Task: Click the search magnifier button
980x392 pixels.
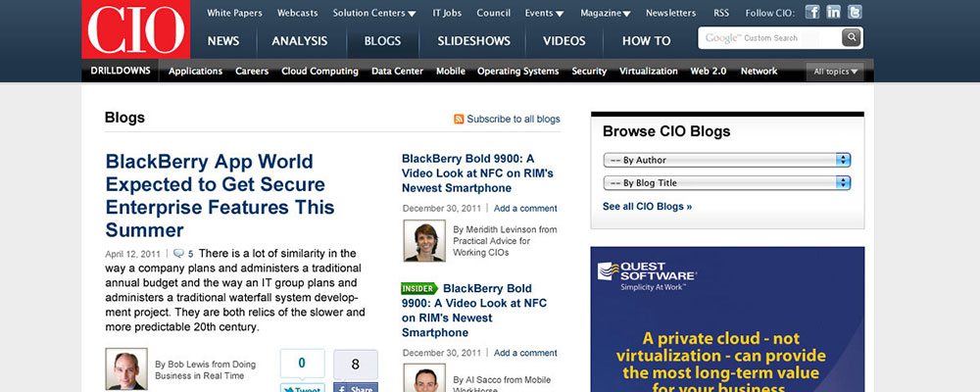Action: pyautogui.click(x=852, y=37)
